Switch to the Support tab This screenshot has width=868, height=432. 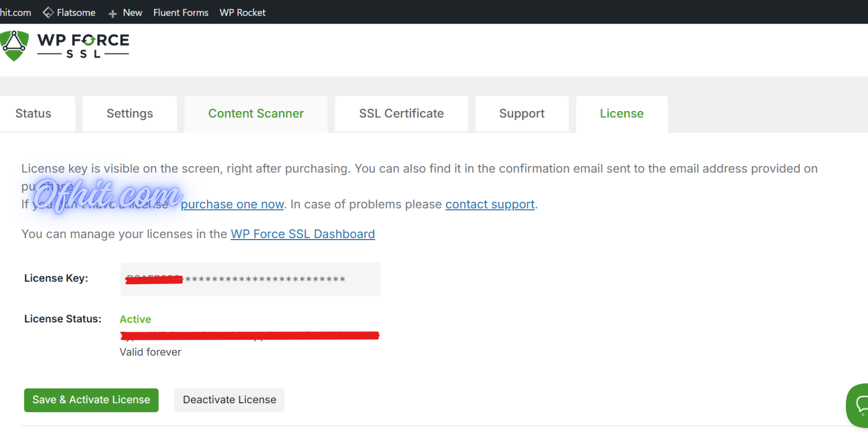[522, 114]
